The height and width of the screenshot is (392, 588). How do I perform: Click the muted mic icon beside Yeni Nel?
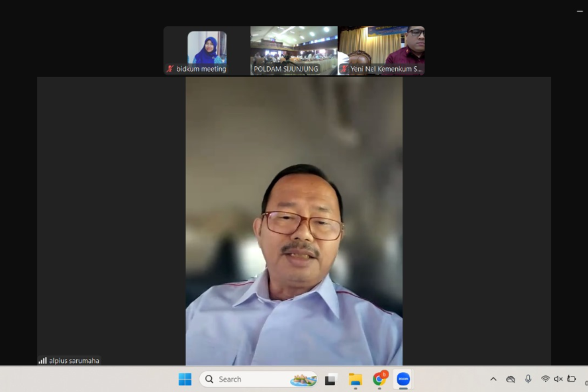pos(344,69)
